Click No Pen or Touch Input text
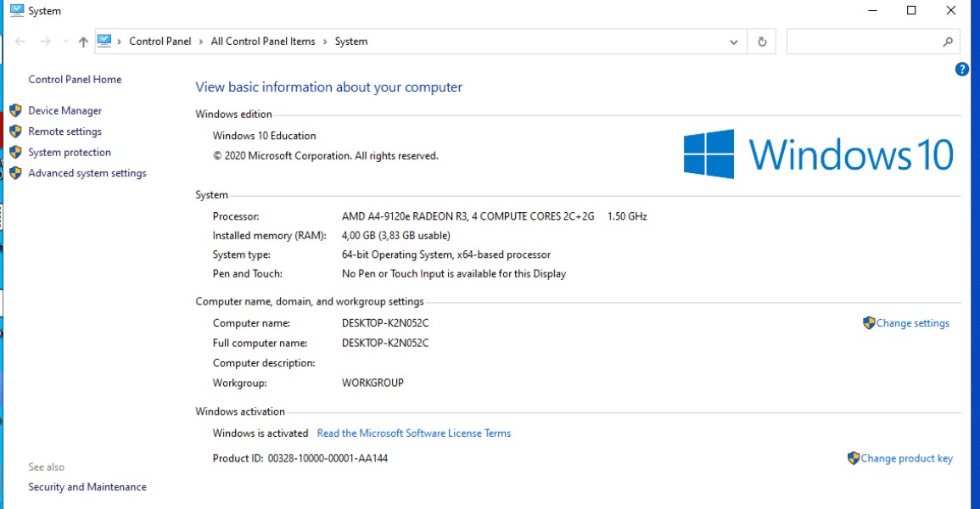The height and width of the screenshot is (509, 980). pos(454,273)
